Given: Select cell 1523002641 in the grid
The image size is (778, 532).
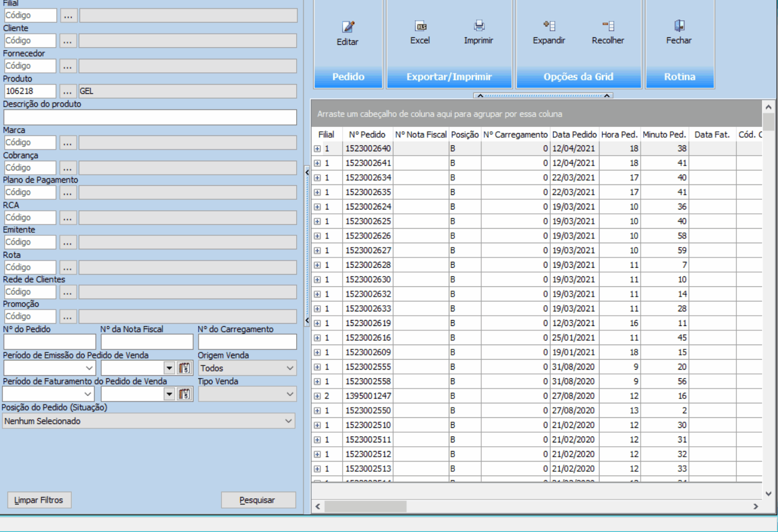Looking at the screenshot, I should pyautogui.click(x=368, y=163).
